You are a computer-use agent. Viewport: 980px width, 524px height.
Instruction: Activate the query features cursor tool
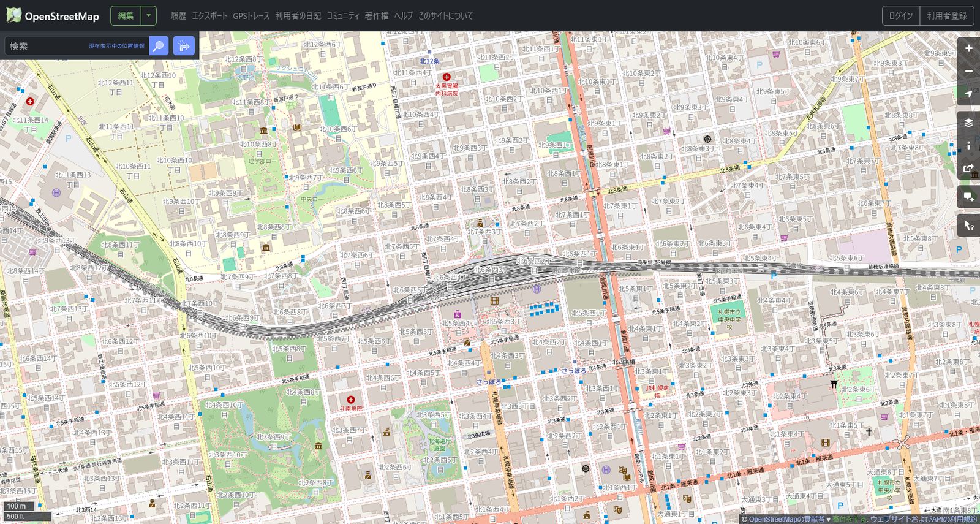968,226
